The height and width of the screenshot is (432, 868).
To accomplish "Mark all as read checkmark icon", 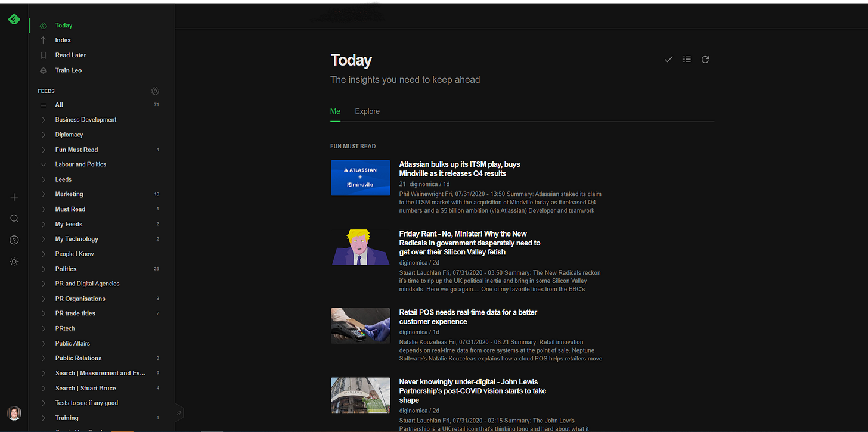I will pyautogui.click(x=669, y=60).
